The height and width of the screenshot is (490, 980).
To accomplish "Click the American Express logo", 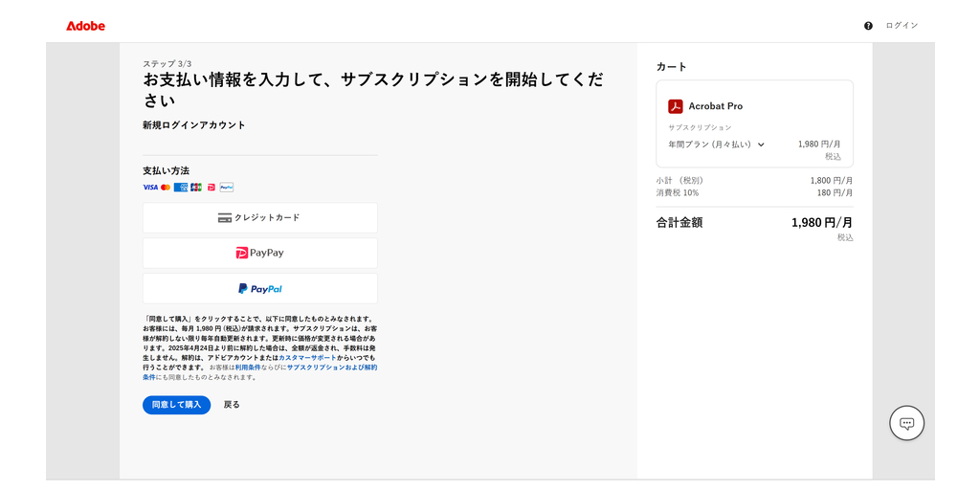I will [x=181, y=188].
